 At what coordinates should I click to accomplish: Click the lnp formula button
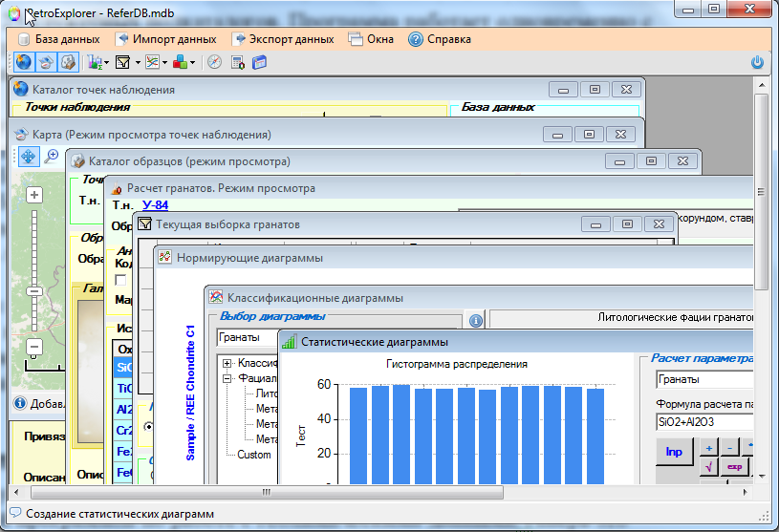point(674,452)
